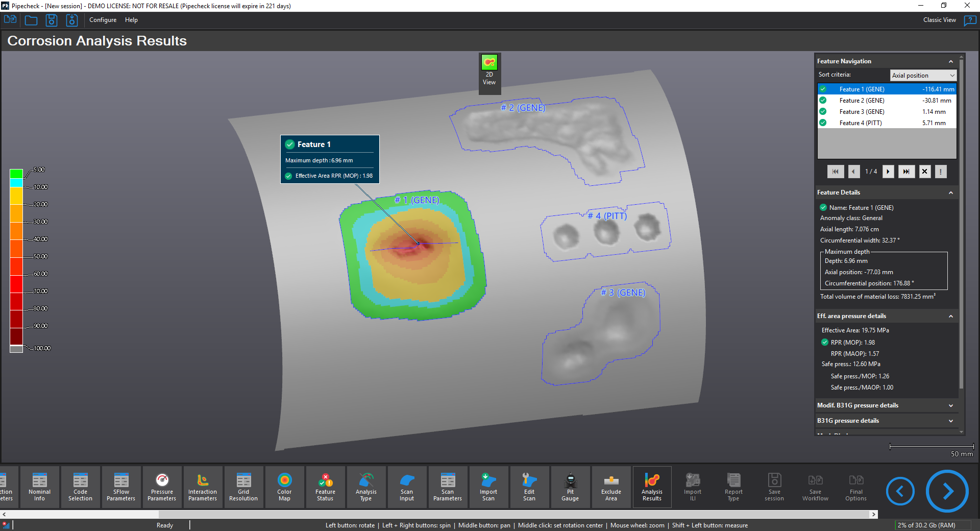
Task: Open the Exclude Area tool
Action: pyautogui.click(x=611, y=487)
